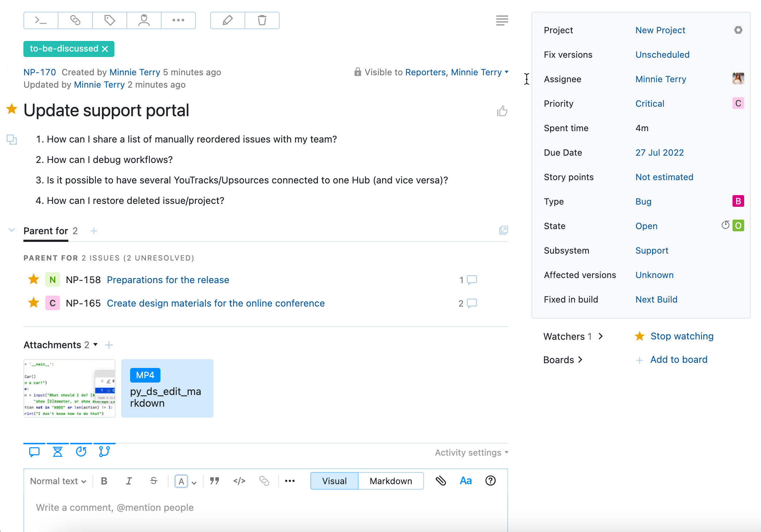Open the Activity settings dropdown

coord(471,452)
